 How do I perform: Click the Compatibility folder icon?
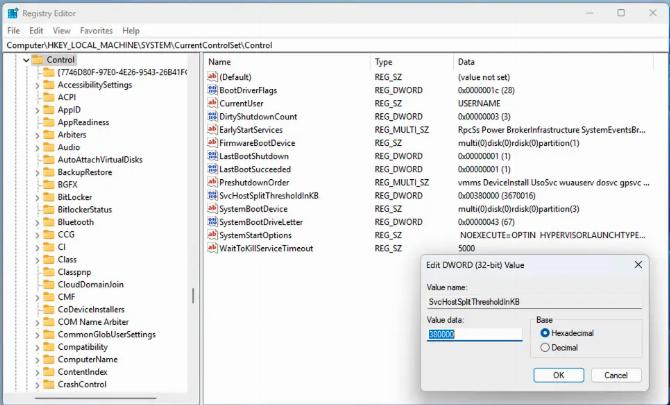(x=49, y=347)
